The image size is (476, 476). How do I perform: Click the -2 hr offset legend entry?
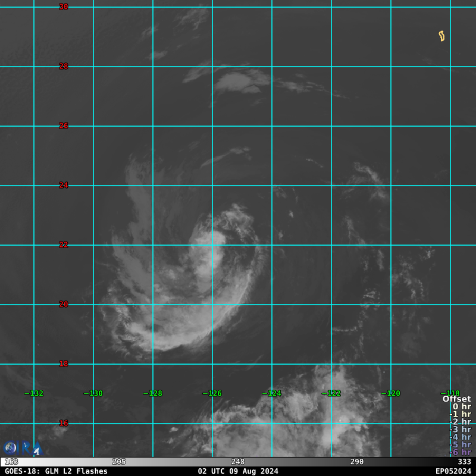(x=460, y=422)
